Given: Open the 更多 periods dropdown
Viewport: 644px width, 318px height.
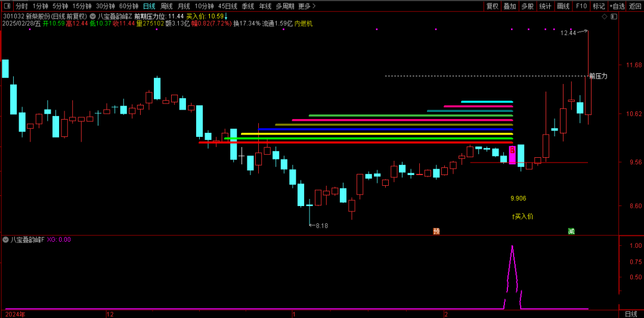Looking at the screenshot, I should (307, 6).
